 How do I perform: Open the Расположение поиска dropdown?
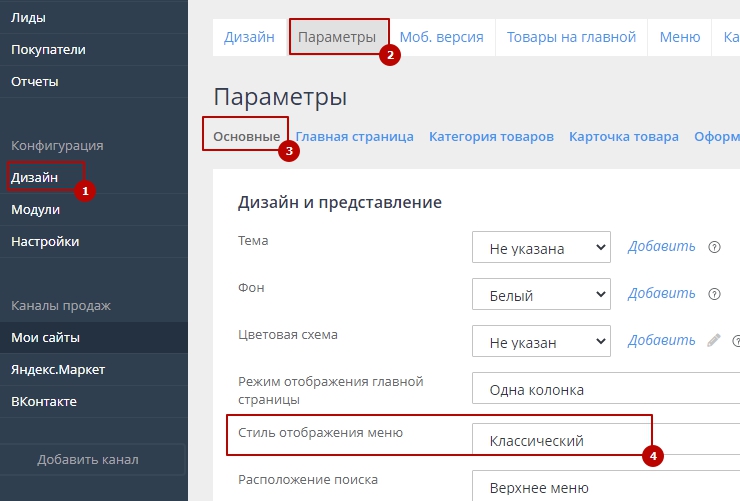tap(605, 488)
